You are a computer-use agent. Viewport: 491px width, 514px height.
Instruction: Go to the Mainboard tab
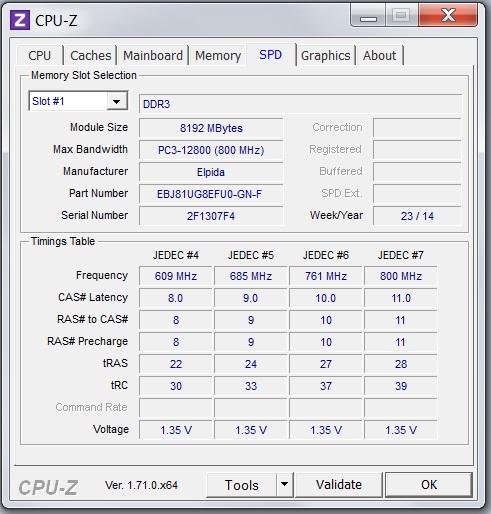(153, 56)
